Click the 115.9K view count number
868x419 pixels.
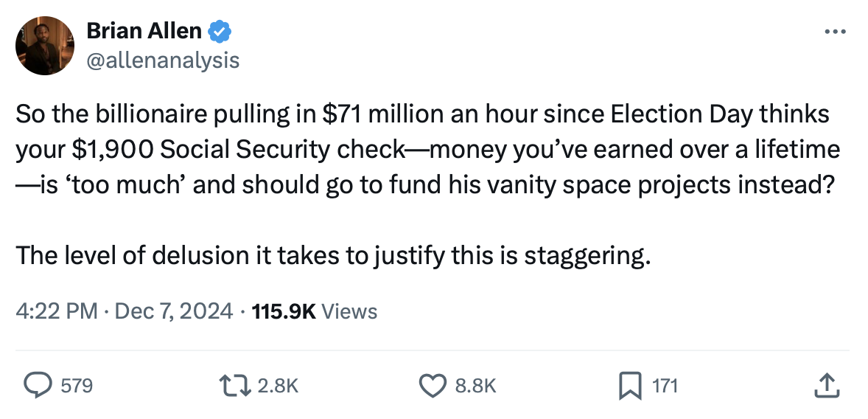coord(284,311)
